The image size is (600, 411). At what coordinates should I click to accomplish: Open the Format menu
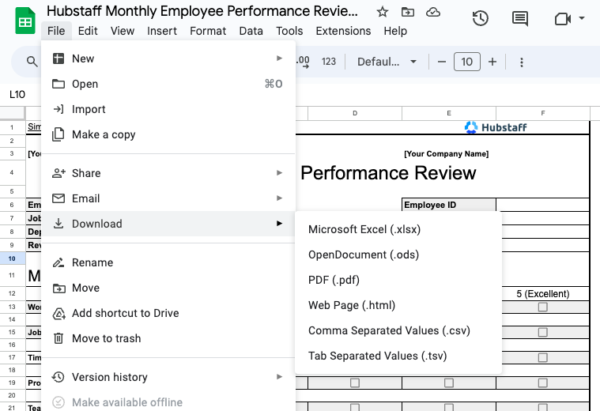pyautogui.click(x=208, y=31)
